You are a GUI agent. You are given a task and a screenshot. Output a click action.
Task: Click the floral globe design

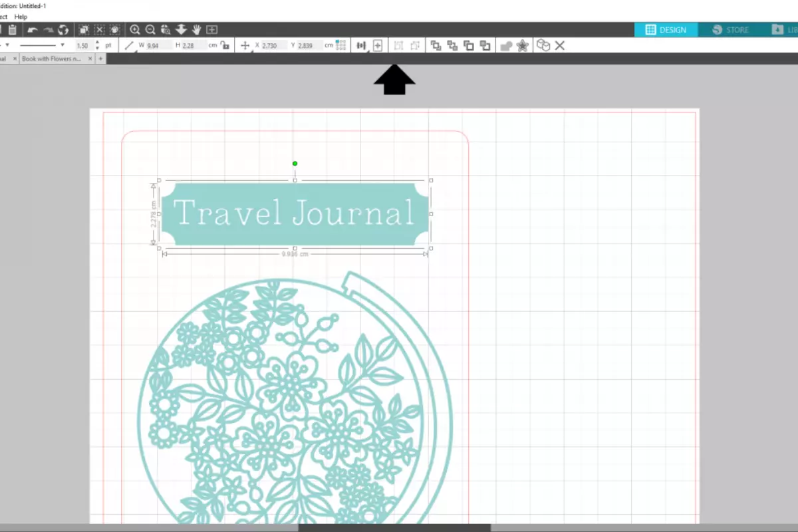(x=295, y=399)
